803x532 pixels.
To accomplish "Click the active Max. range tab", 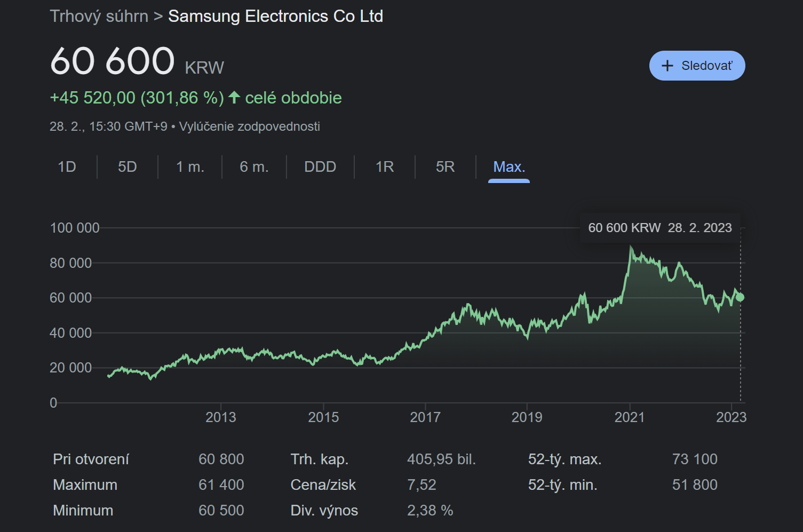I will click(x=509, y=167).
